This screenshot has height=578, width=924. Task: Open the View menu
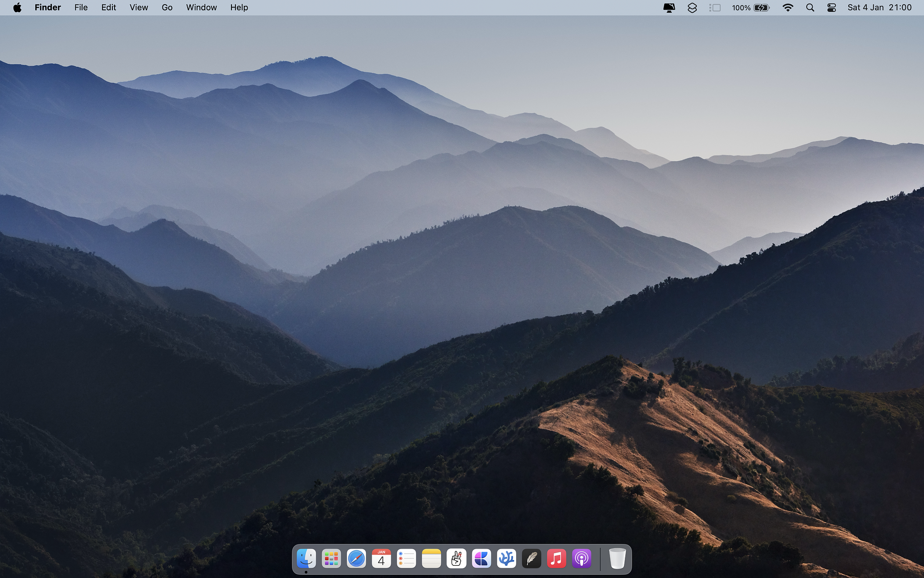[x=139, y=8]
